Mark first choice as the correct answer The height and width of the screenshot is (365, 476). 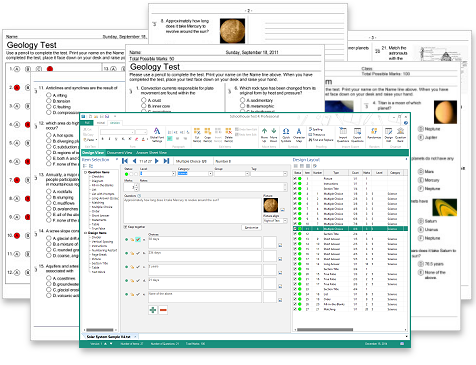[138, 239]
